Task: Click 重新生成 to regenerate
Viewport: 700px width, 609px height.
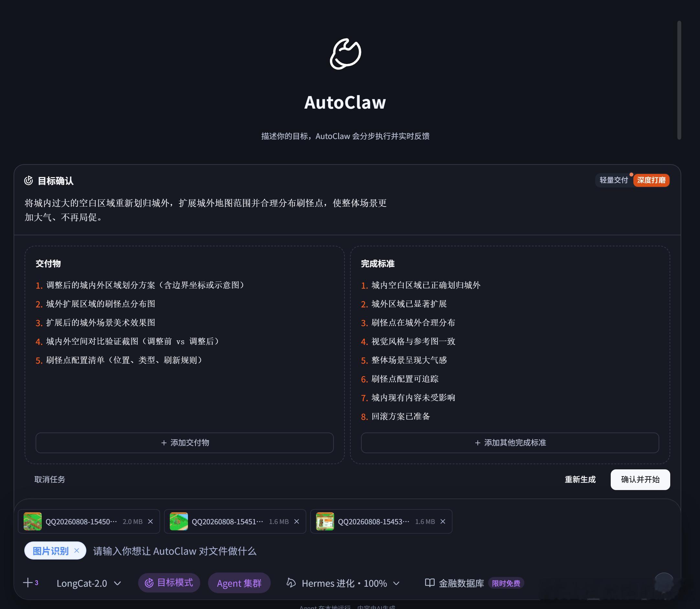Action: coord(580,479)
